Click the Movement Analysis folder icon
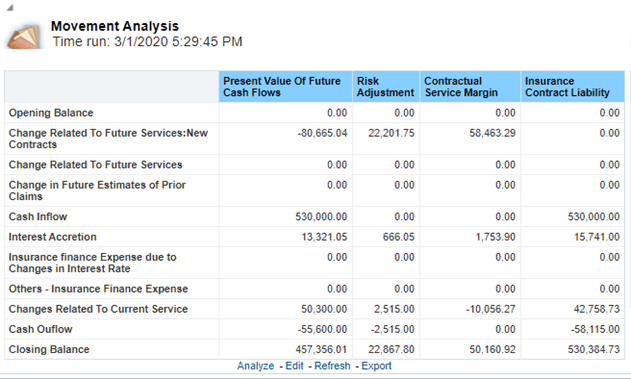This screenshot has width=631, height=379. pos(25,37)
